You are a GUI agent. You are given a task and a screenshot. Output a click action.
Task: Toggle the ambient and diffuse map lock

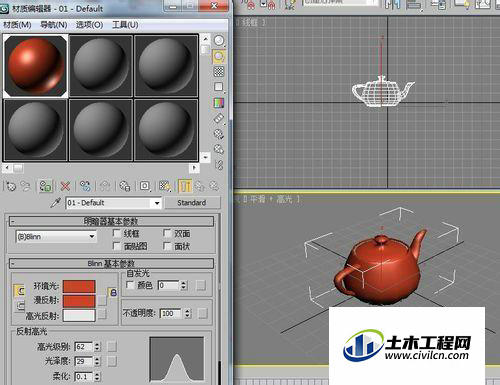[x=113, y=293]
